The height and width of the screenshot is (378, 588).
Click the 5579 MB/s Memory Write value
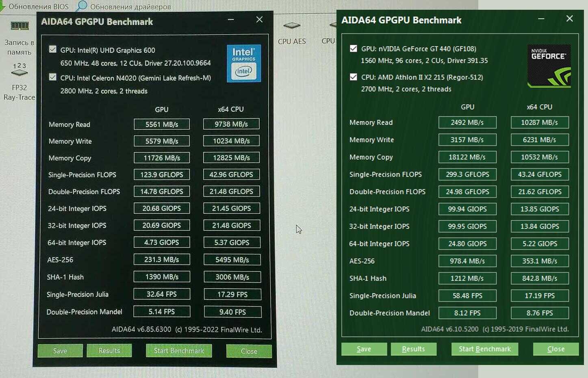click(162, 141)
